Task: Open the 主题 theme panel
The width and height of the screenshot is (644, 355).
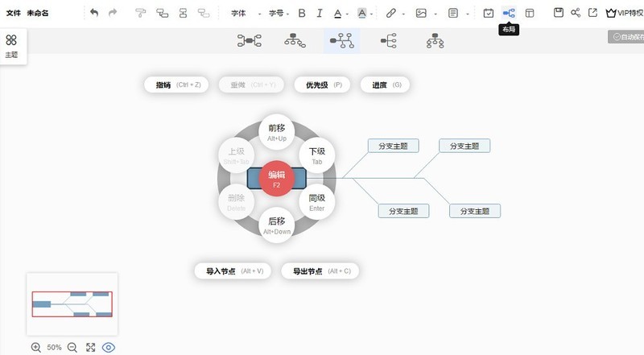Action: click(x=11, y=46)
